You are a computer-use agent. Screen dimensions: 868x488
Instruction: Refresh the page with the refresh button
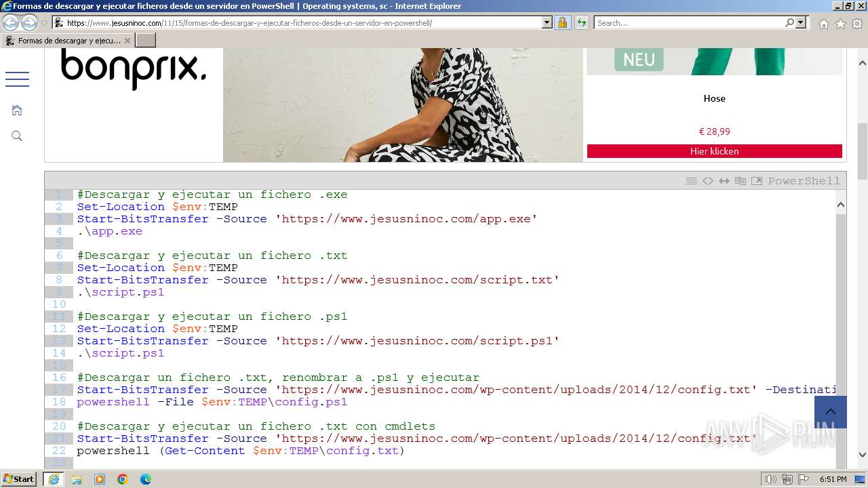click(x=581, y=23)
